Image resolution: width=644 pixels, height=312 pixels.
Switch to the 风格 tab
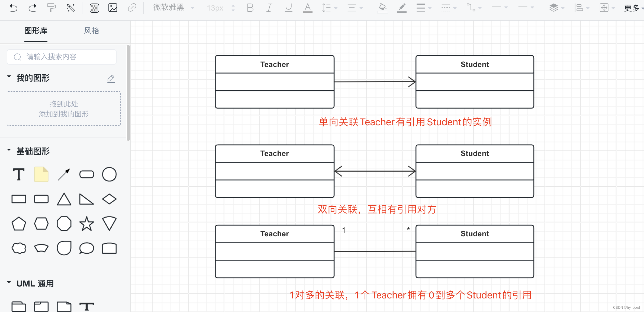[x=91, y=31]
